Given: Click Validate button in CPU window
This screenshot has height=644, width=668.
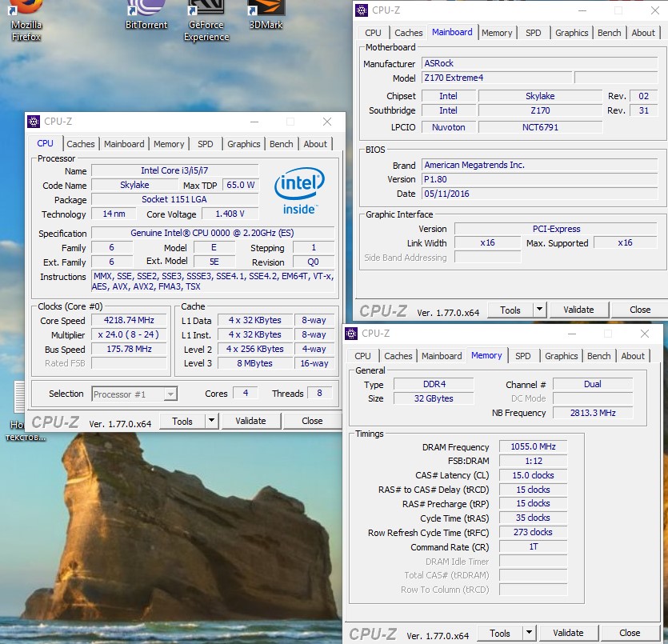Looking at the screenshot, I should [x=250, y=421].
